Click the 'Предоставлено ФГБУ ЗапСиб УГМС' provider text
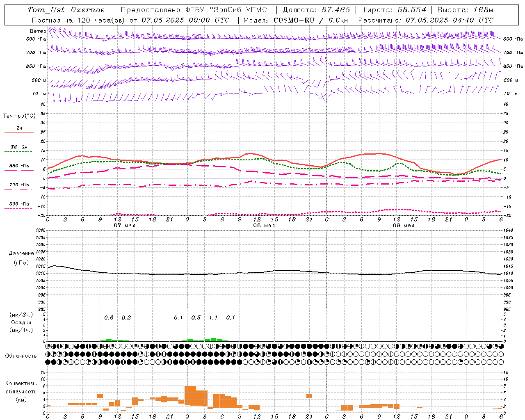 pyautogui.click(x=196, y=10)
